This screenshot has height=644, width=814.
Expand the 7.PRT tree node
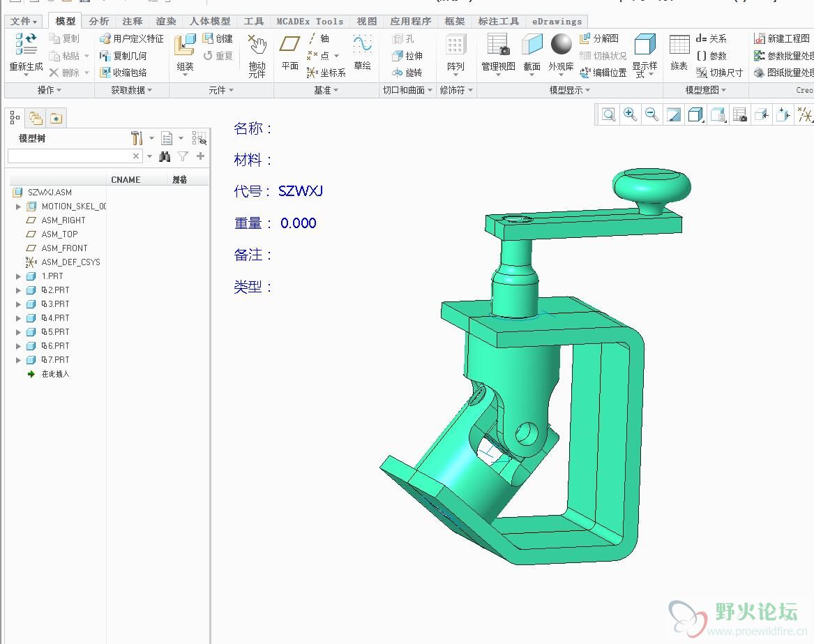tap(18, 360)
